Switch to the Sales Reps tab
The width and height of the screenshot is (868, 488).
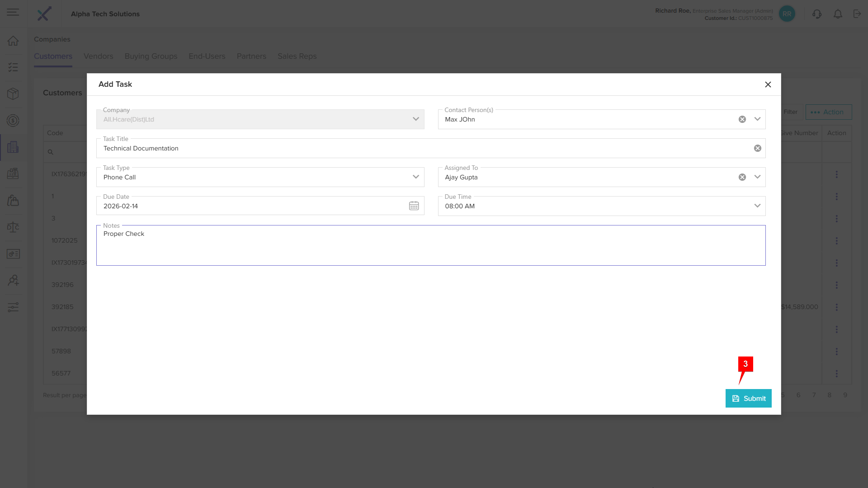coord(297,56)
